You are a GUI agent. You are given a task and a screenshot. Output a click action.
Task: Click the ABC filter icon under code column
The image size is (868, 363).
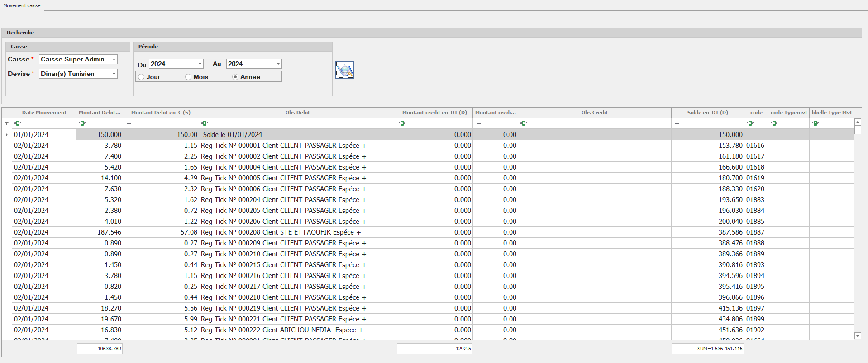coord(750,123)
